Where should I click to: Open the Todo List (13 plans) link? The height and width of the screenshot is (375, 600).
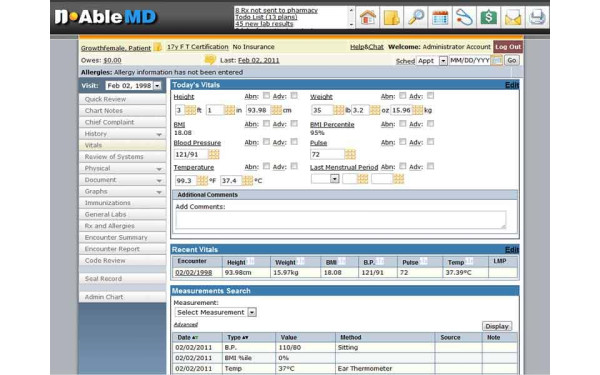click(x=266, y=17)
